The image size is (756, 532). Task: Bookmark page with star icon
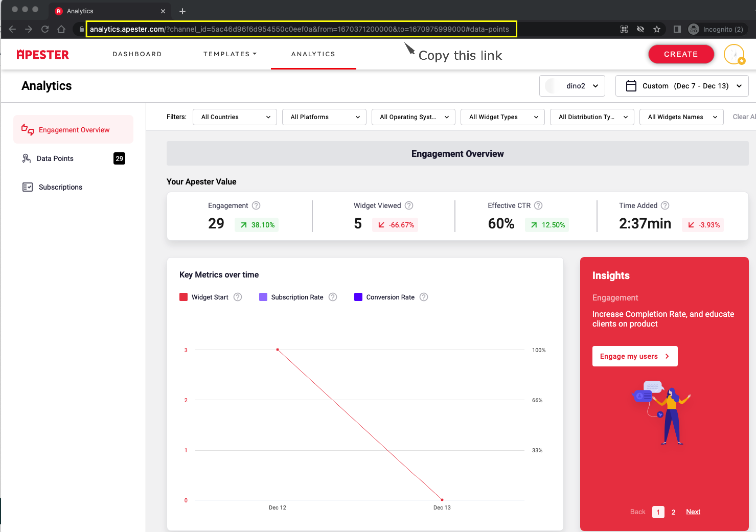(x=657, y=29)
